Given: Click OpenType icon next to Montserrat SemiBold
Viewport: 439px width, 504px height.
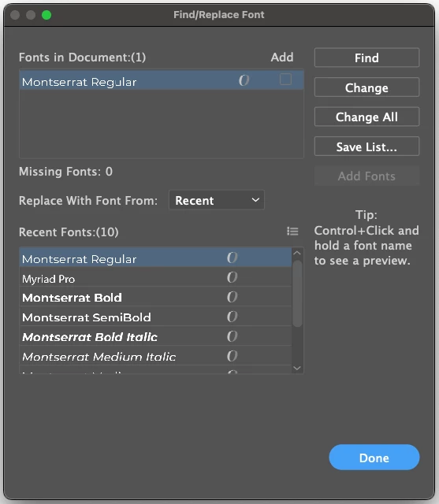Looking at the screenshot, I should [x=232, y=317].
